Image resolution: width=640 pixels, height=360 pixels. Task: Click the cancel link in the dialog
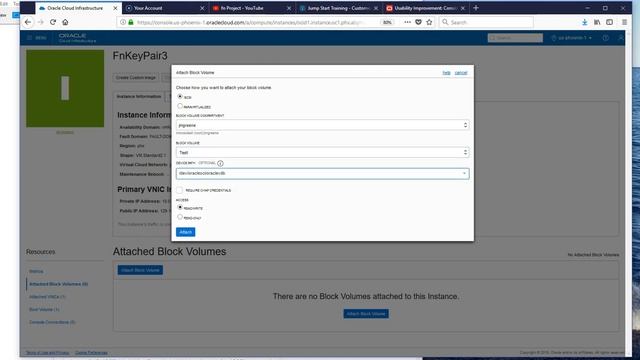click(x=461, y=73)
